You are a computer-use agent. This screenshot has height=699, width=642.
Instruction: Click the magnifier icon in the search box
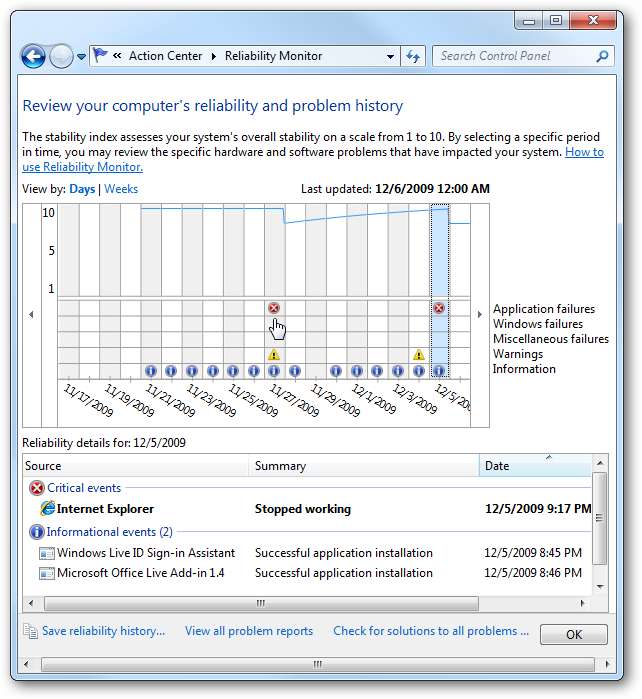click(x=602, y=56)
